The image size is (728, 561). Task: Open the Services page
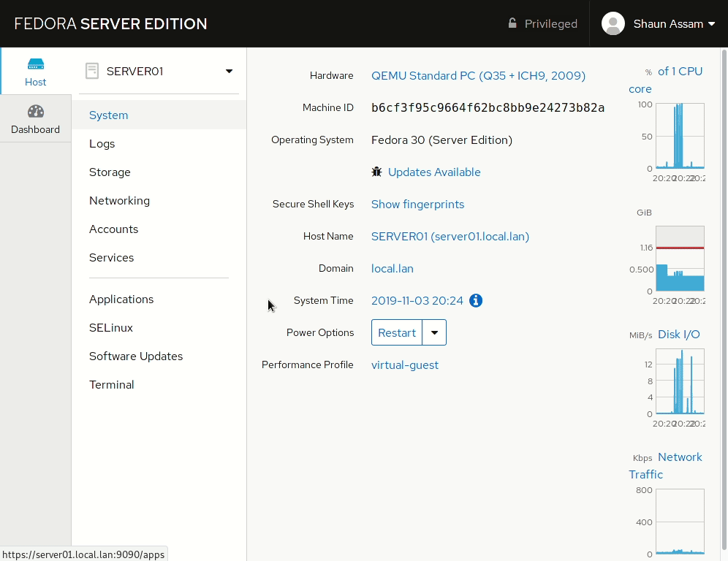coord(111,258)
